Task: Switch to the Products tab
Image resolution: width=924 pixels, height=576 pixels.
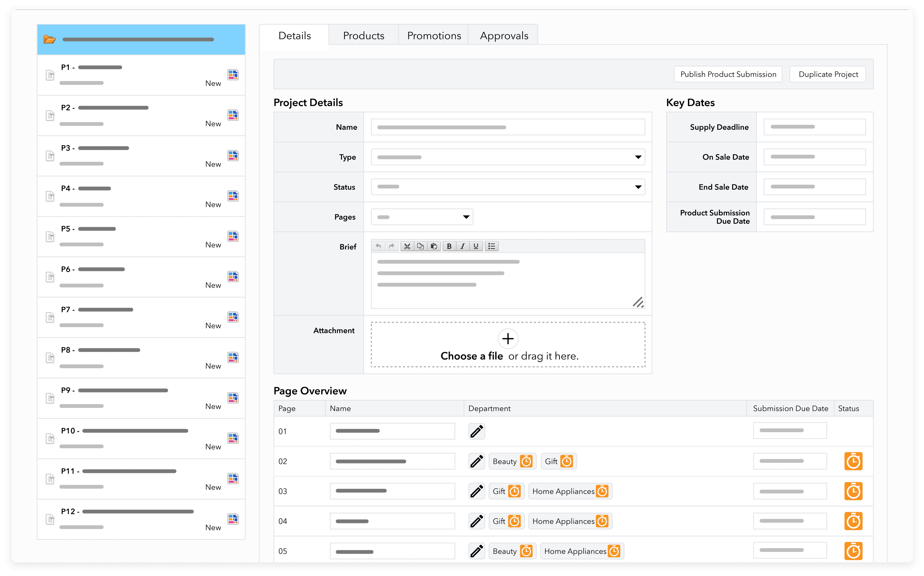Action: pos(363,35)
